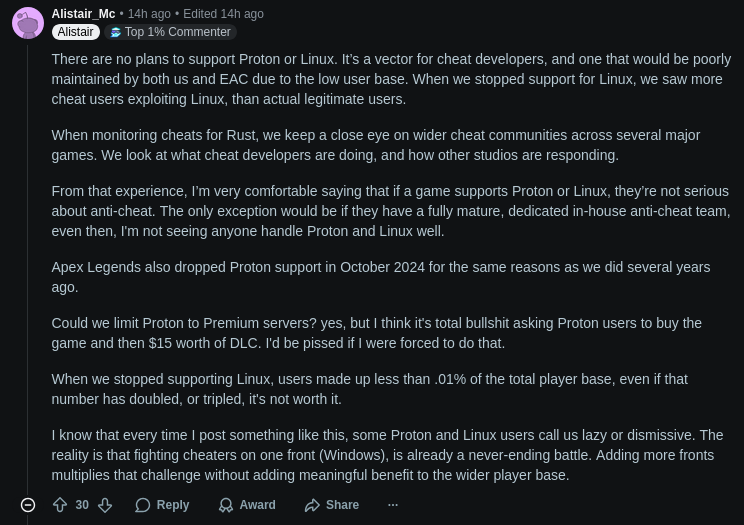The width and height of the screenshot is (744, 525).
Task: Click the "Edited 14h ago" text
Action: click(223, 14)
